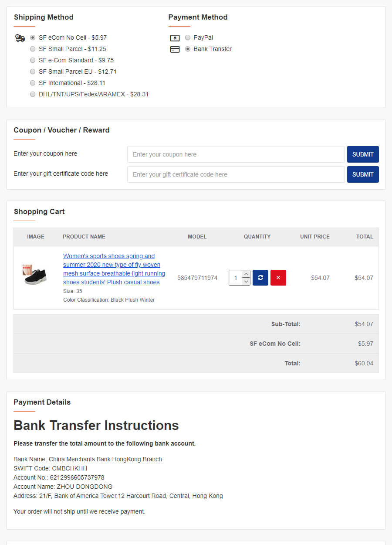The image size is (392, 545).
Task: Choose SF International shipping radio
Action: click(33, 83)
